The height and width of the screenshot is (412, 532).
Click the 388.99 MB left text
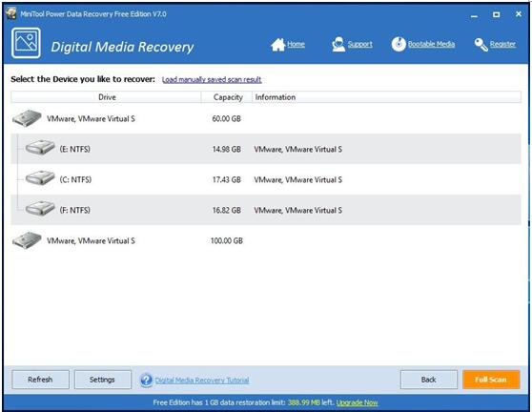point(311,402)
